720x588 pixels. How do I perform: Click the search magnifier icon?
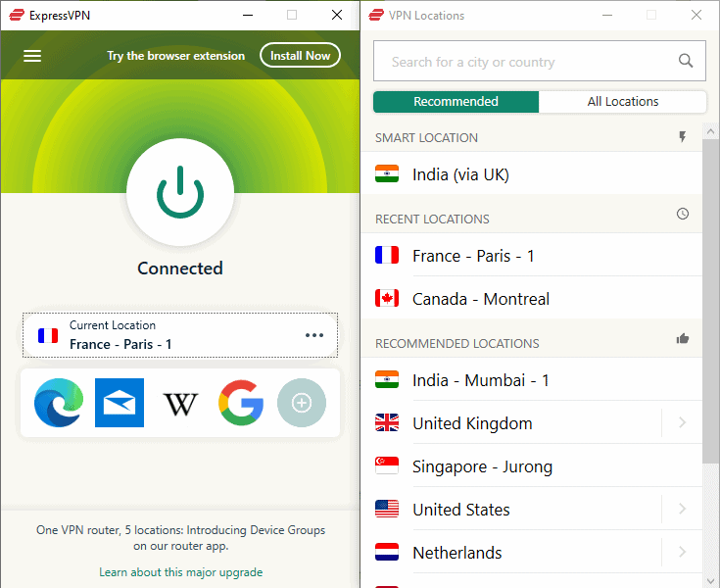coord(686,61)
